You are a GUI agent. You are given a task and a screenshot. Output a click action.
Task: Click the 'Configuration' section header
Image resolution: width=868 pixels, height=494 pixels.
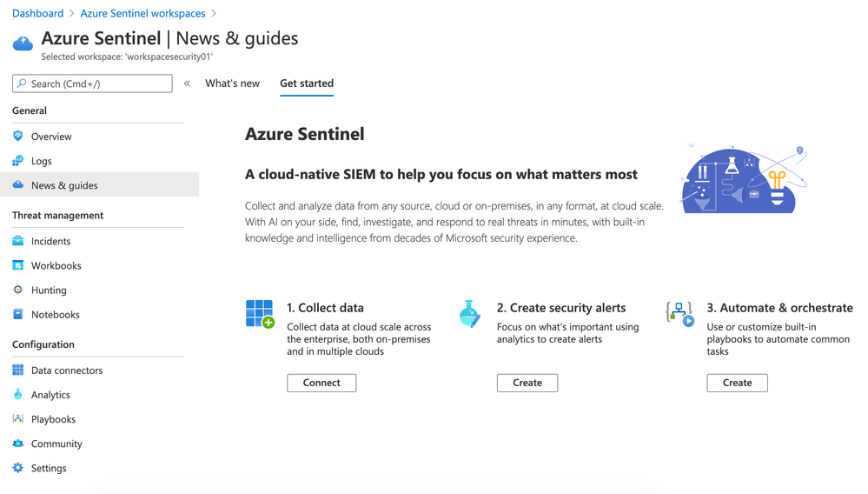(x=43, y=344)
